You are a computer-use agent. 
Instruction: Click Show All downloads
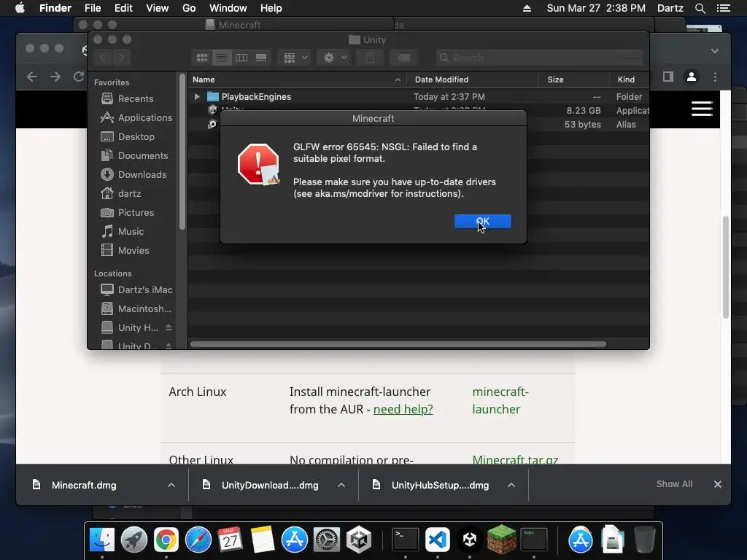[x=674, y=484]
